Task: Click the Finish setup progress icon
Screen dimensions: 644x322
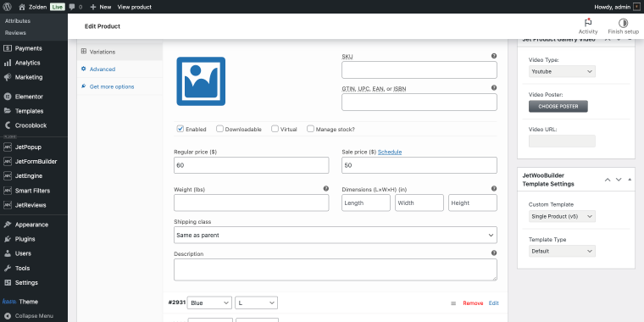Action: [623, 23]
